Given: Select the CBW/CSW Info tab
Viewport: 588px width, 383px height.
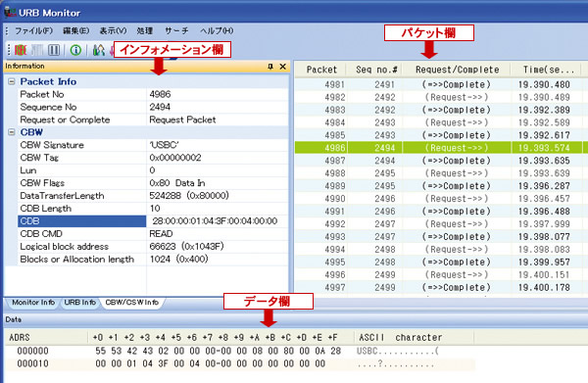Looking at the screenshot, I should point(131,303).
